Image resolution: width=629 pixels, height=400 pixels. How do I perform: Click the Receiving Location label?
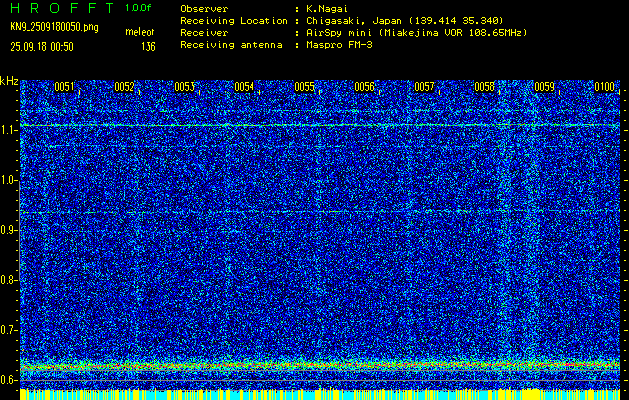tap(234, 21)
